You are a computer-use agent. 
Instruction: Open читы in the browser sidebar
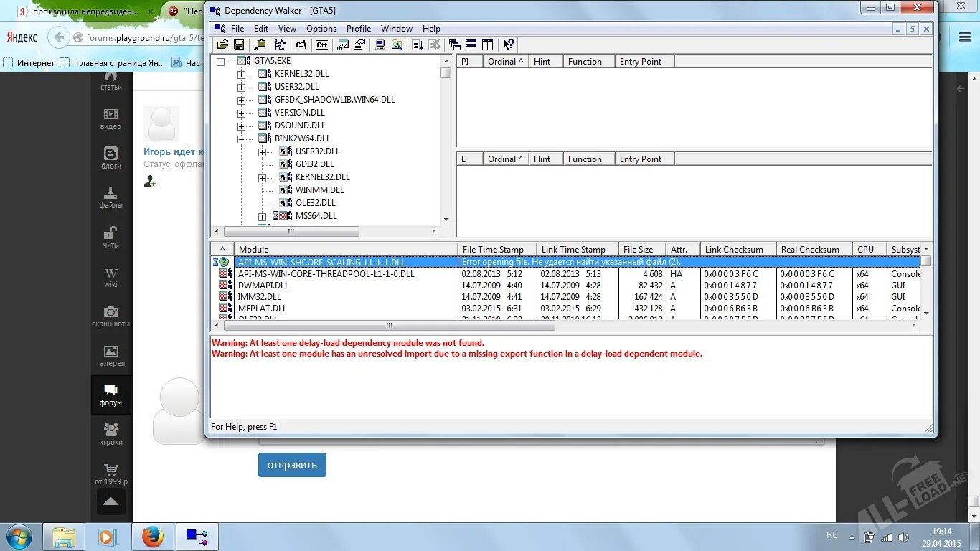[110, 236]
